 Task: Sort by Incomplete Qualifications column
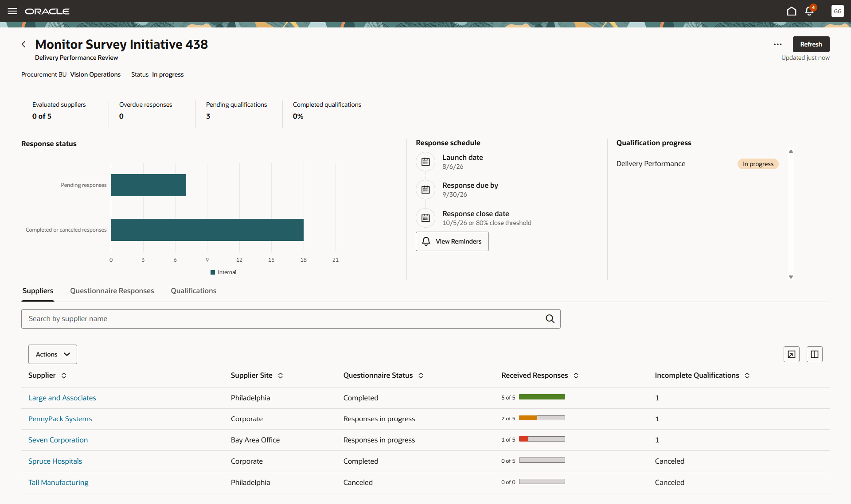[x=747, y=376]
